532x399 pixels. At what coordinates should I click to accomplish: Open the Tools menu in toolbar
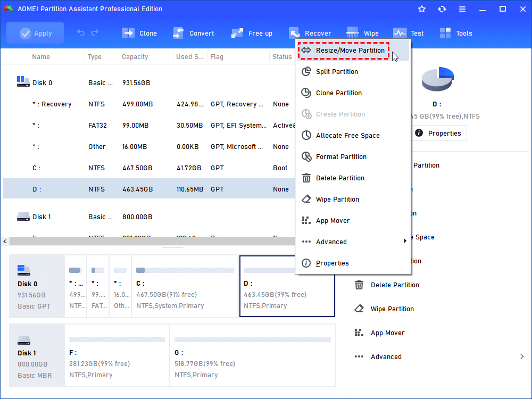456,33
